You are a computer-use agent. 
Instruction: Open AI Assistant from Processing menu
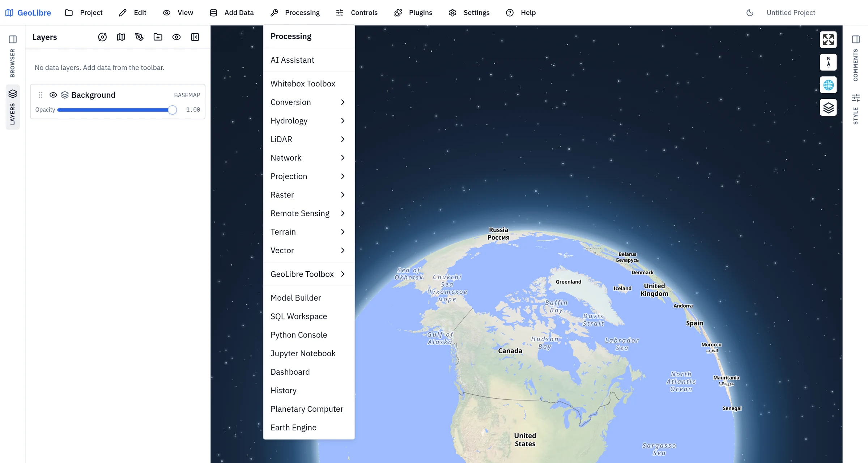point(309,60)
